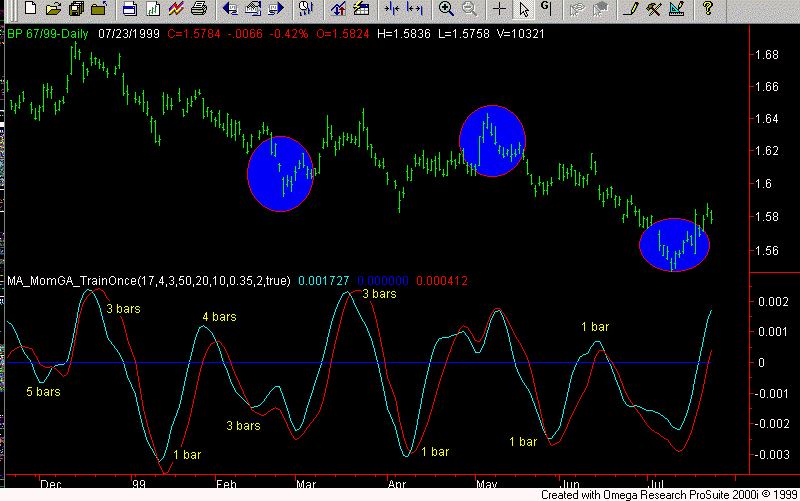This screenshot has width=800, height=501.
Task: Open help with the yellow question mark
Action: pos(707,8)
